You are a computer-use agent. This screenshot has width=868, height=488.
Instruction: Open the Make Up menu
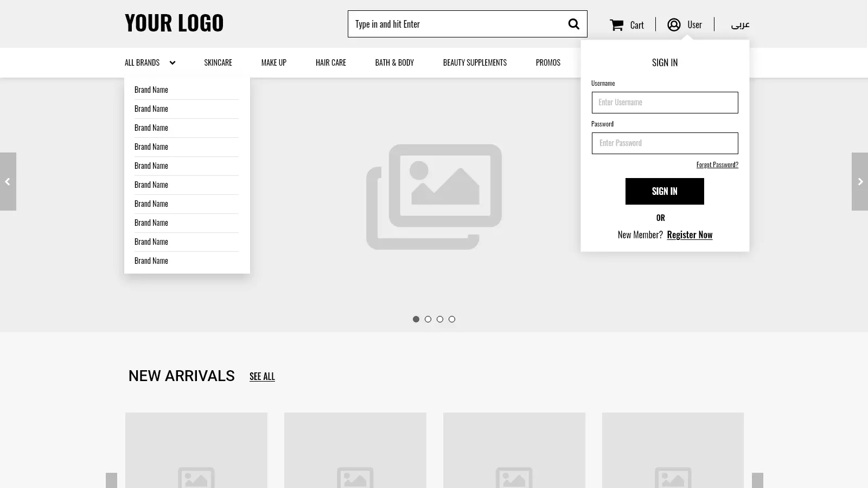pyautogui.click(x=274, y=62)
